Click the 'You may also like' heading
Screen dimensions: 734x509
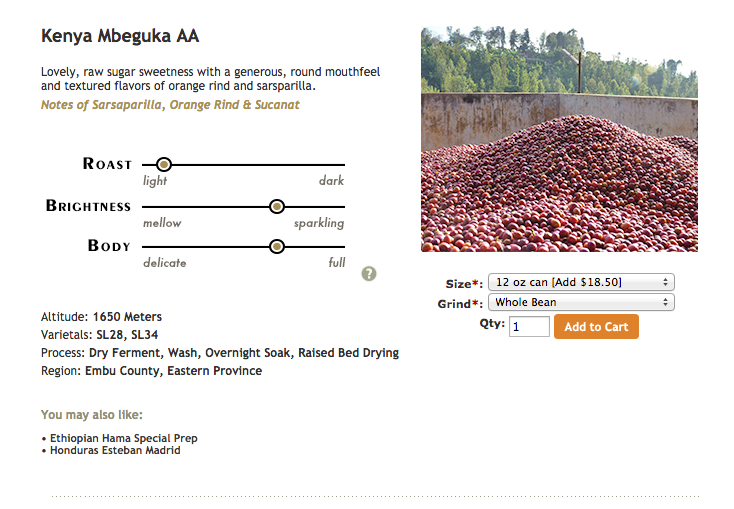(x=92, y=415)
